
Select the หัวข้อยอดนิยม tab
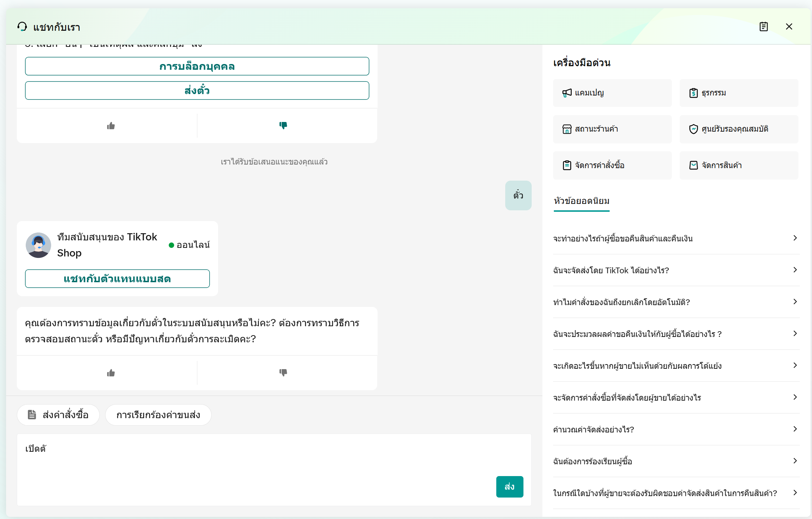581,201
